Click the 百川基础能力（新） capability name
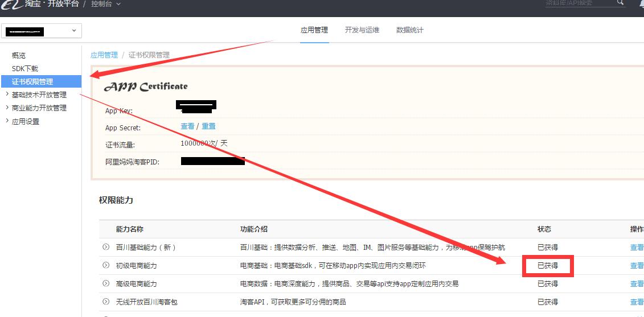 pyautogui.click(x=146, y=247)
